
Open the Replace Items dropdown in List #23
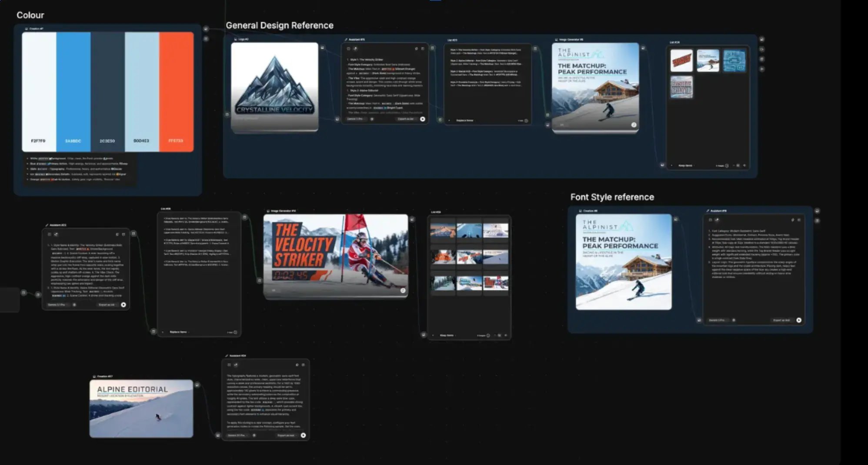(x=466, y=120)
